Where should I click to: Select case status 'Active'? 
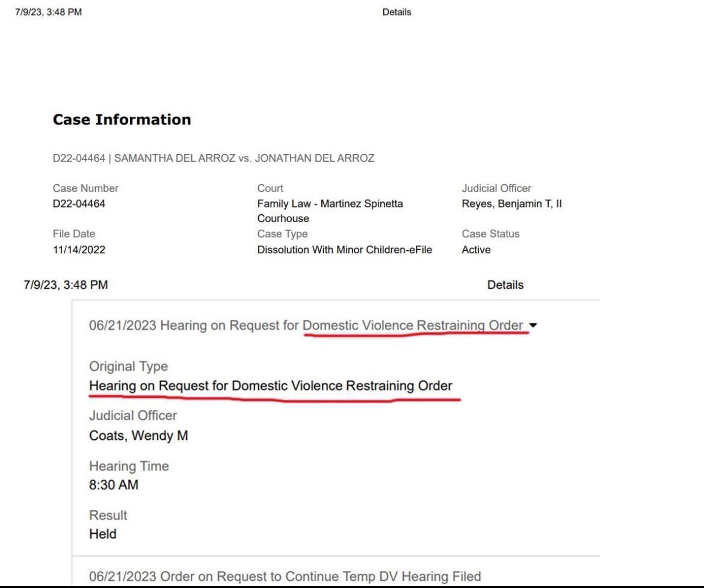476,249
